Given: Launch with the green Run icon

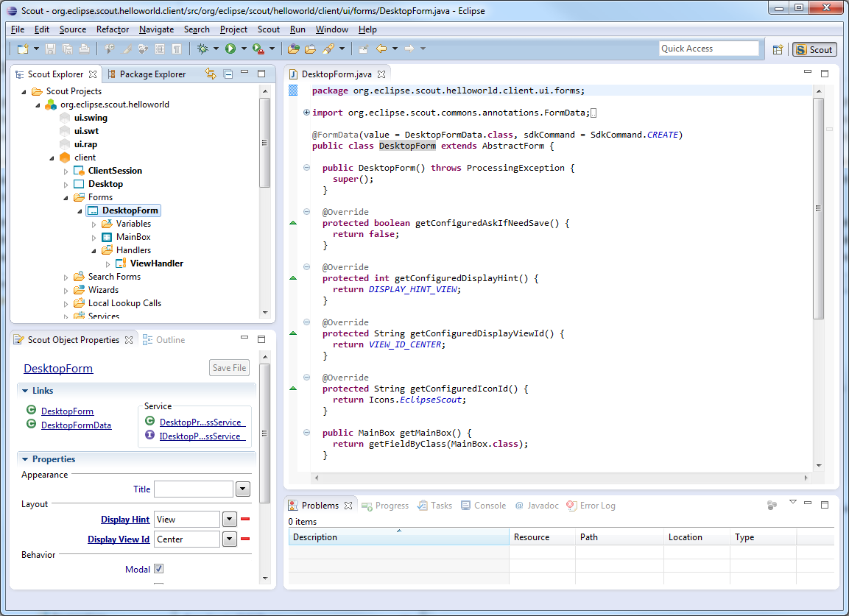Looking at the screenshot, I should [230, 49].
